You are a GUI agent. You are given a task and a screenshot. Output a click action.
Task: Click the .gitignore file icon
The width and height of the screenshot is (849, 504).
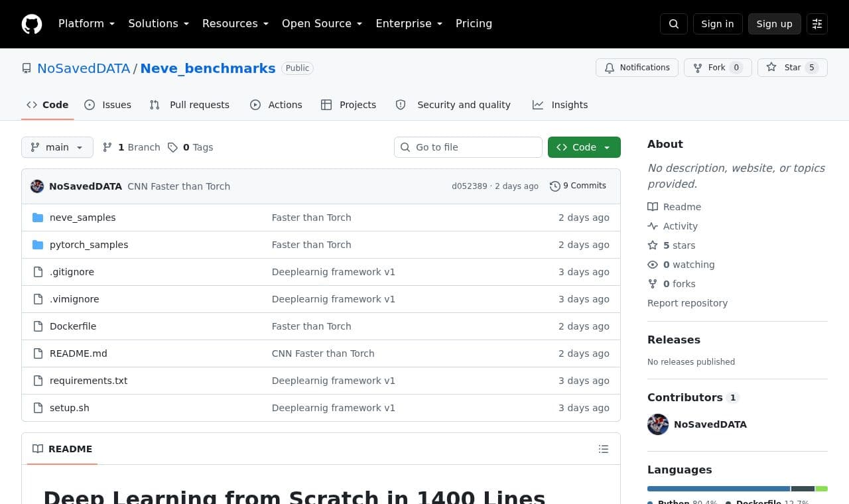[x=38, y=272]
